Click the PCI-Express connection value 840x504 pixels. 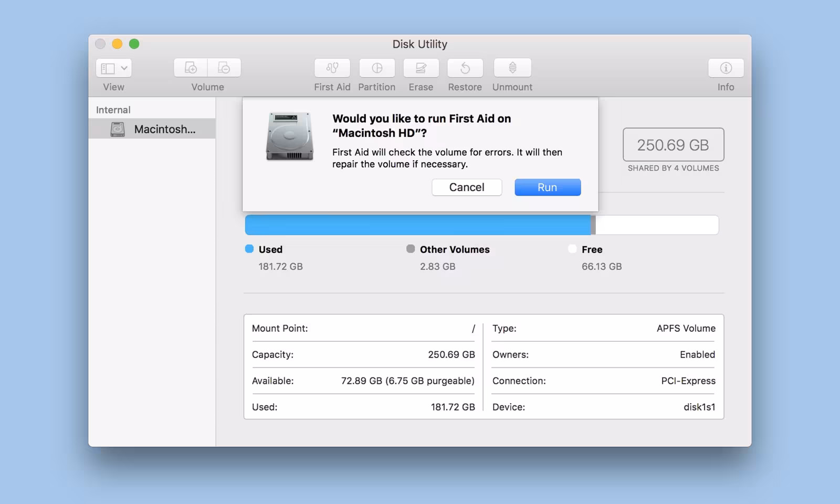(x=688, y=381)
